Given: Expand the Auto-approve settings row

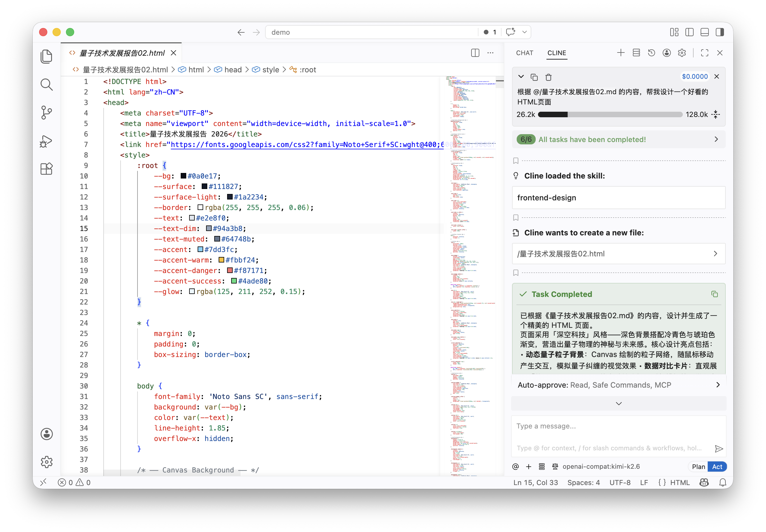Looking at the screenshot, I should pos(619,385).
